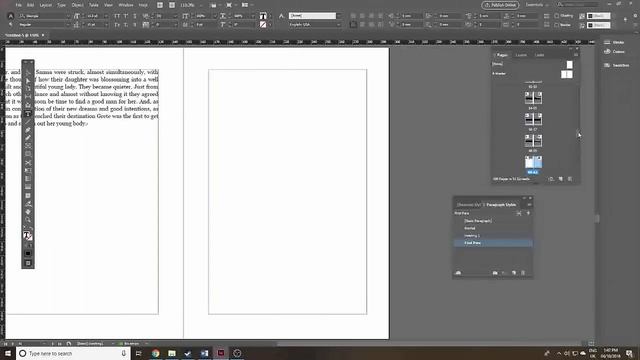640x360 pixels.
Task: Clear overrides in Paragraph Styles panel
Action: pyautogui.click(x=504, y=273)
